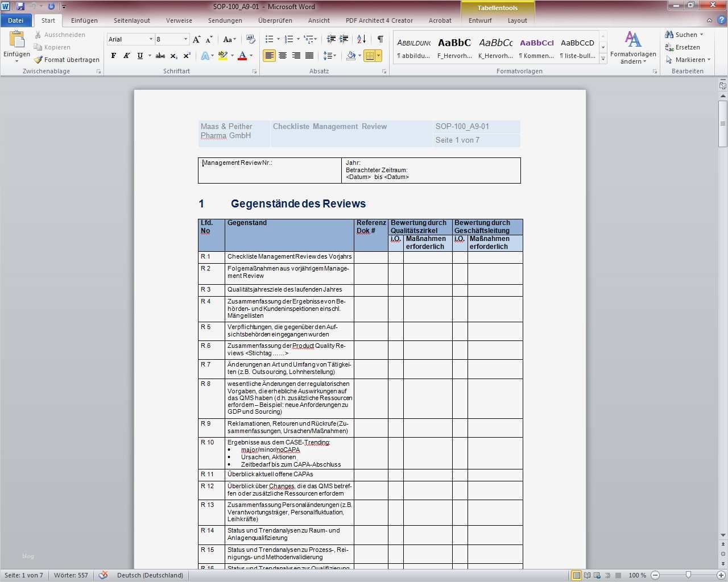Screen dimensions: 728x582
Task: Open the Verweise ribbon tab
Action: coord(179,20)
